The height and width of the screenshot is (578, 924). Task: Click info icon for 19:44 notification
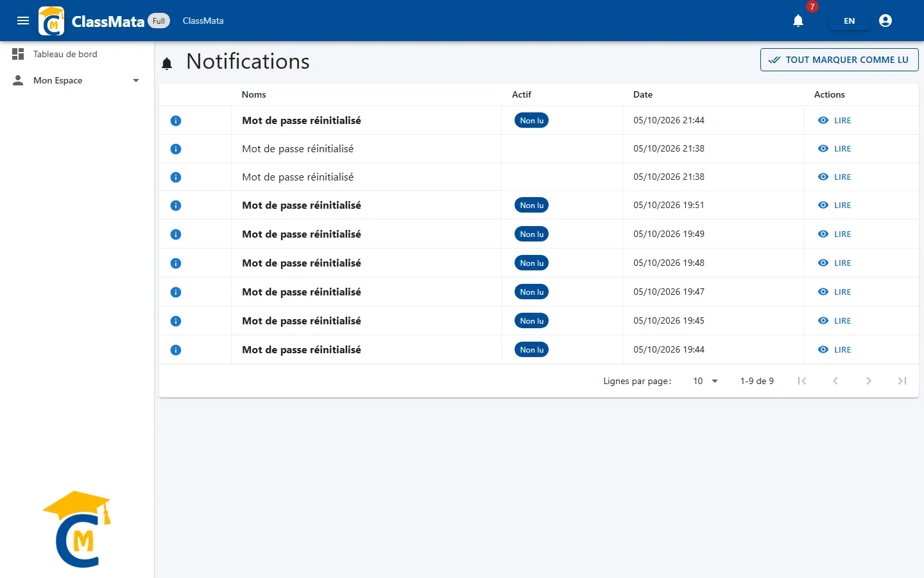[176, 350]
